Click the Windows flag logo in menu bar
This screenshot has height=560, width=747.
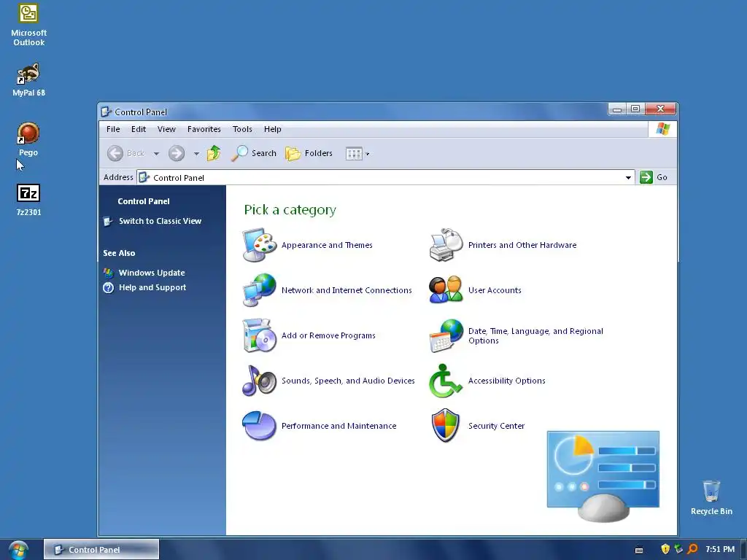point(662,128)
